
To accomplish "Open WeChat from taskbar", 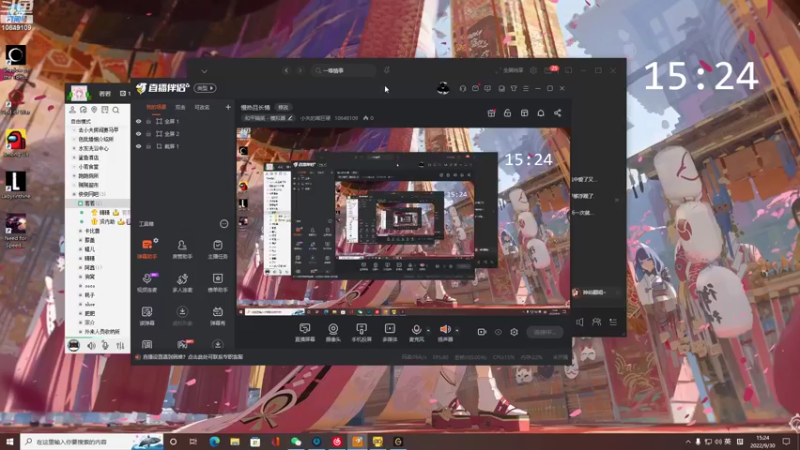I will point(296,441).
